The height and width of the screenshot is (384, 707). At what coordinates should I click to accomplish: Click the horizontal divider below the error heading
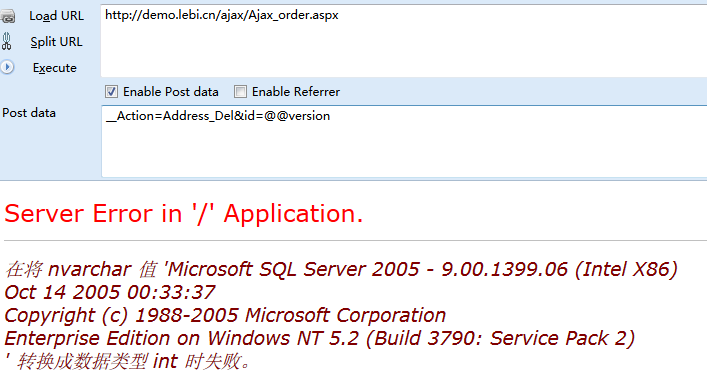(355, 241)
